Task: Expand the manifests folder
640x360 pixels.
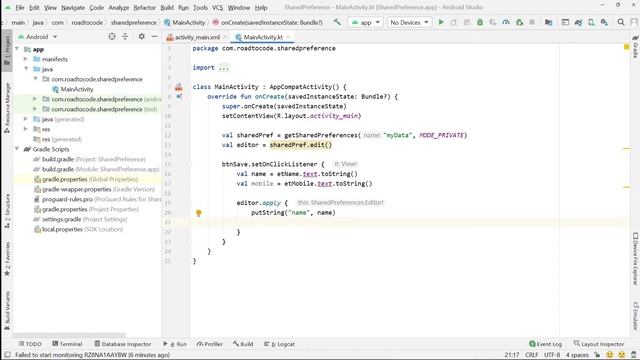Action: tap(26, 59)
